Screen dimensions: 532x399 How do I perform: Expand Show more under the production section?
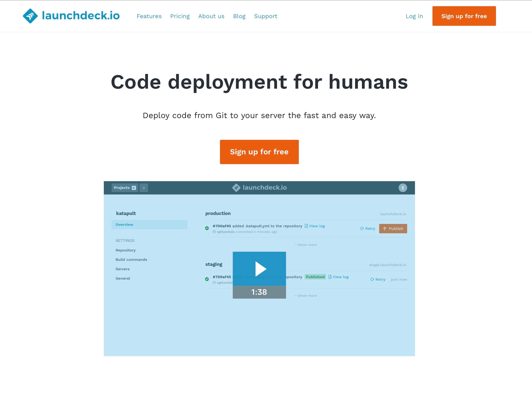(x=306, y=245)
